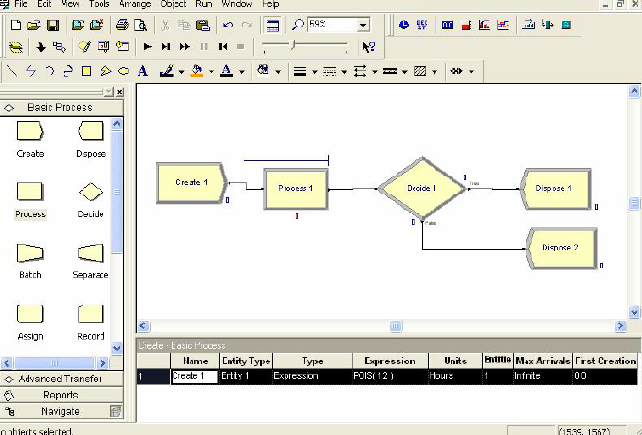Viewport: 642px width, 435px height.
Task: Open an existing model file
Action: pos(34,25)
